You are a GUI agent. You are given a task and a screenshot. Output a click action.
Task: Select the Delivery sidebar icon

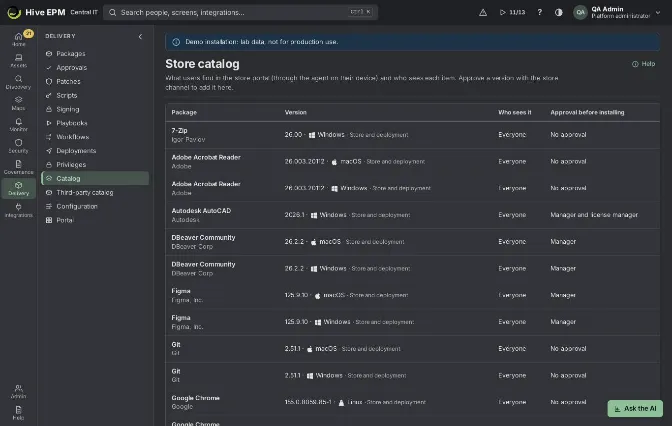18,188
